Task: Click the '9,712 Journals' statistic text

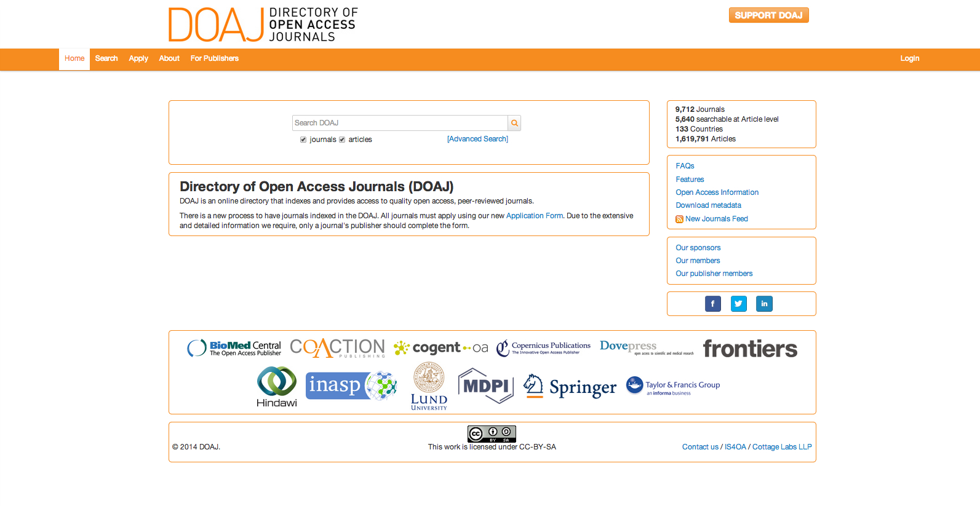Action: 700,109
